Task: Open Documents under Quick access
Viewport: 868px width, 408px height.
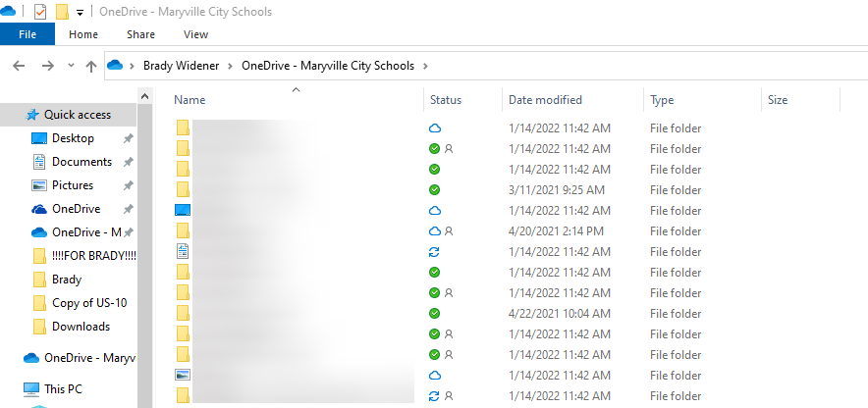Action: 81,162
